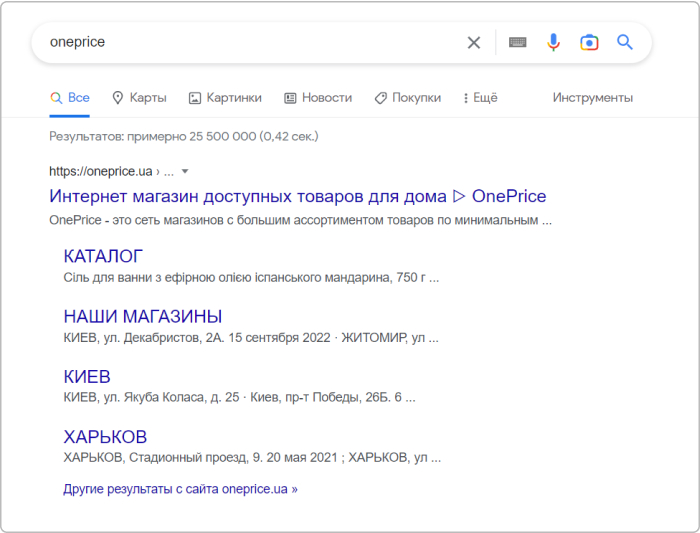The height and width of the screenshot is (533, 700).
Task: Switch to the Покупки tab
Action: (x=408, y=98)
